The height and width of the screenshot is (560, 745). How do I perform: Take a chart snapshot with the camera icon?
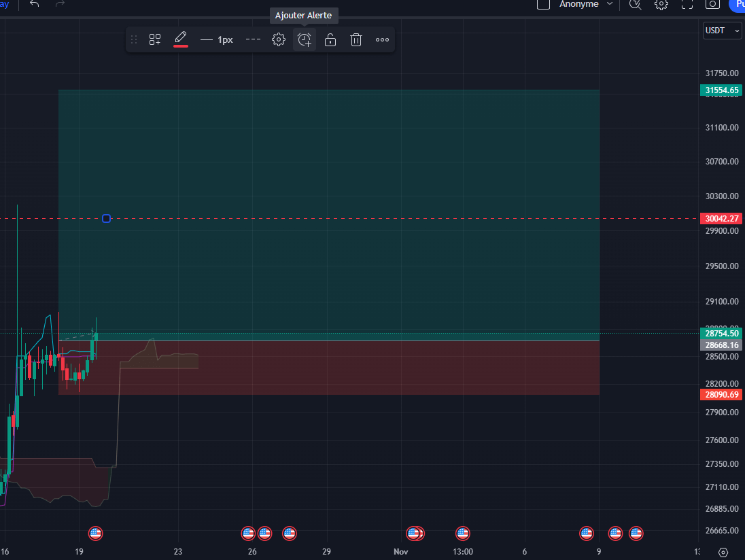(x=712, y=5)
